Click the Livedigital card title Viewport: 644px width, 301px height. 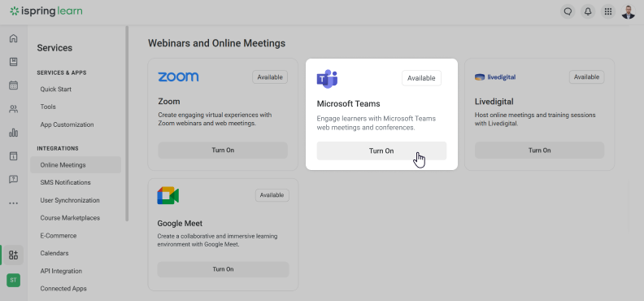click(494, 102)
